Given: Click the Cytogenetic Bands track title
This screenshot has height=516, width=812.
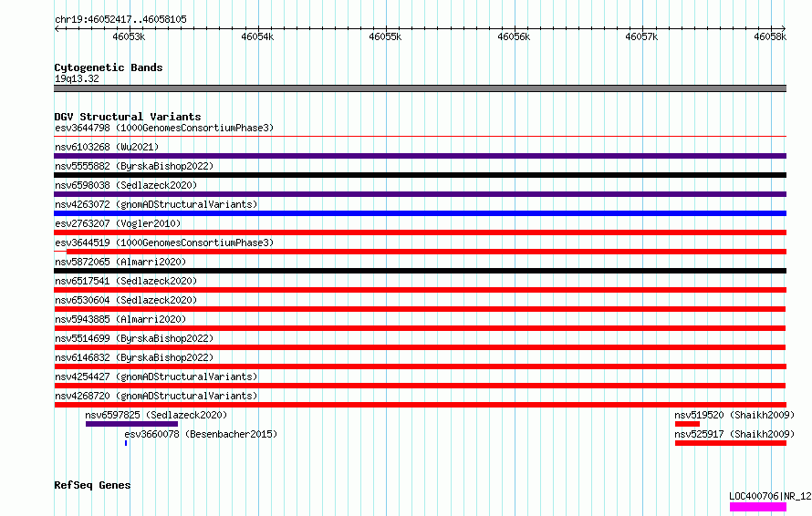Looking at the screenshot, I should pyautogui.click(x=109, y=67).
